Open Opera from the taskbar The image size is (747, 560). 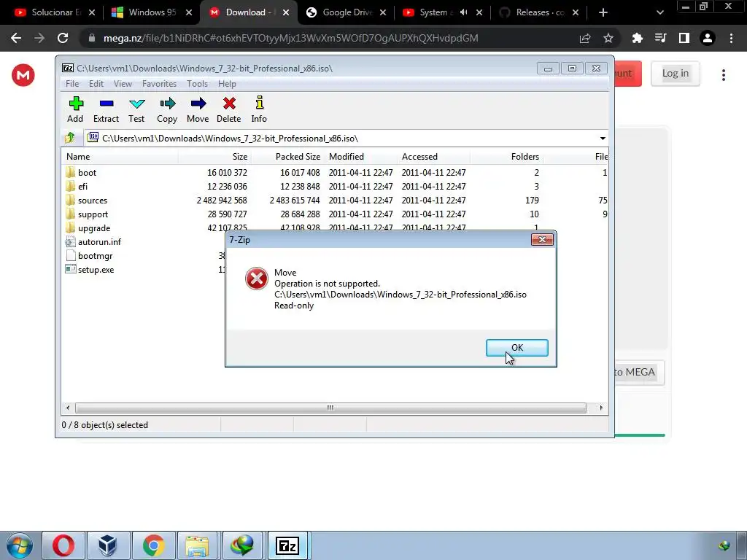coord(63,545)
